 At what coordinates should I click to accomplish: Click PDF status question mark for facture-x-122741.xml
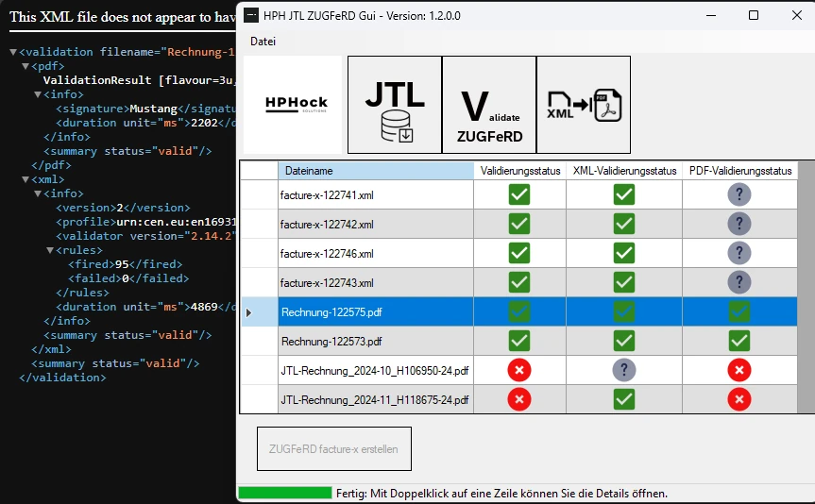tap(739, 194)
